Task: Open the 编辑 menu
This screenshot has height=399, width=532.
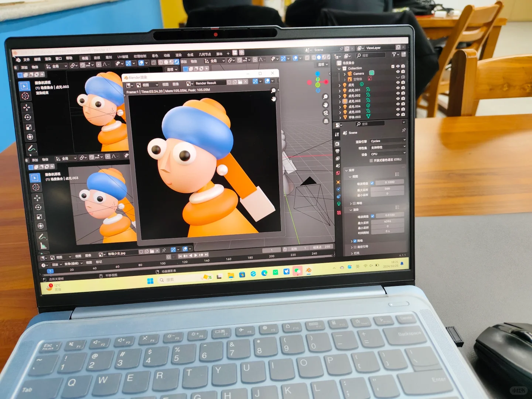Action: click(37, 59)
